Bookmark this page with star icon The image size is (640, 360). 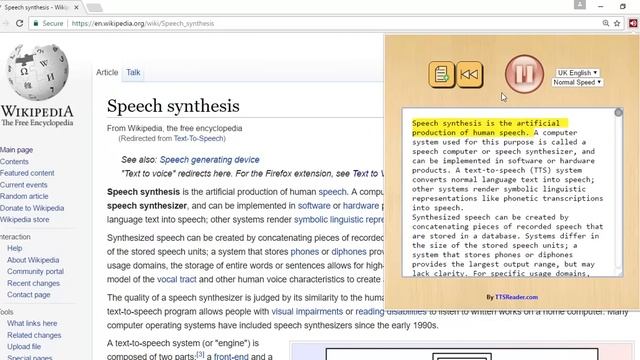tap(617, 23)
